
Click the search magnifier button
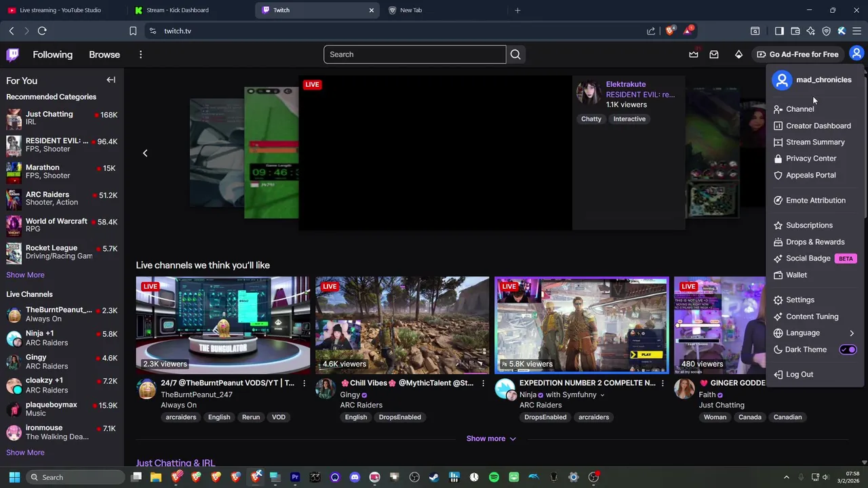tap(515, 54)
